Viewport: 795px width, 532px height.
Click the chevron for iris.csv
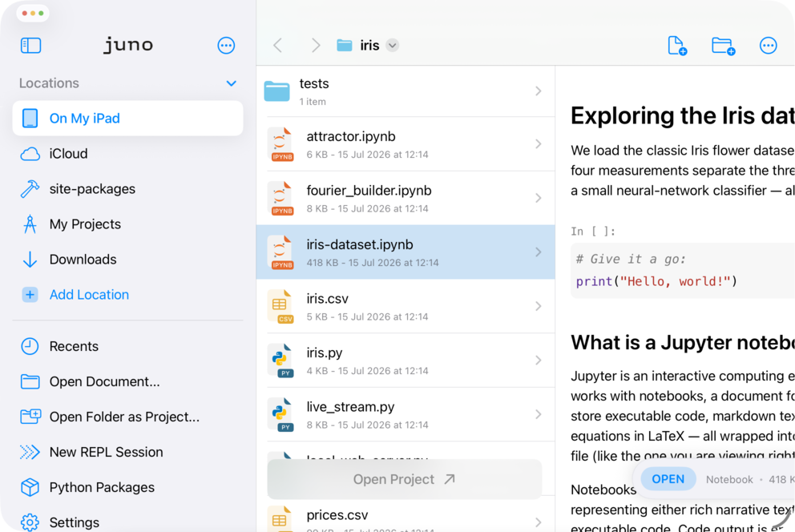[538, 306]
